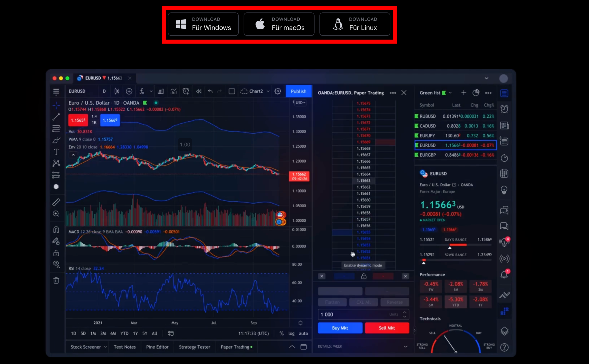Activate the Text annotation tool
This screenshot has height=364, width=589.
(56, 152)
